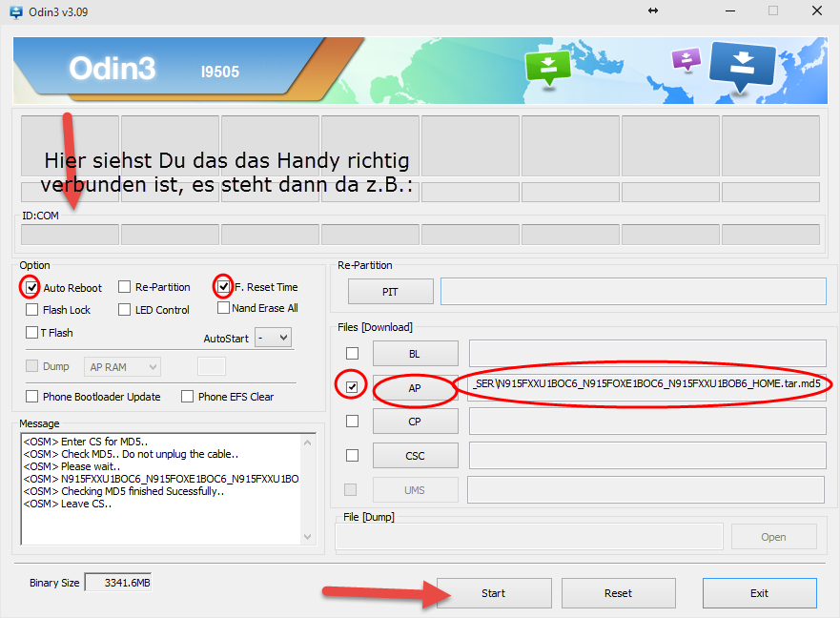The width and height of the screenshot is (840, 618).
Task: Click the I9505 model label in banner
Action: click(220, 72)
